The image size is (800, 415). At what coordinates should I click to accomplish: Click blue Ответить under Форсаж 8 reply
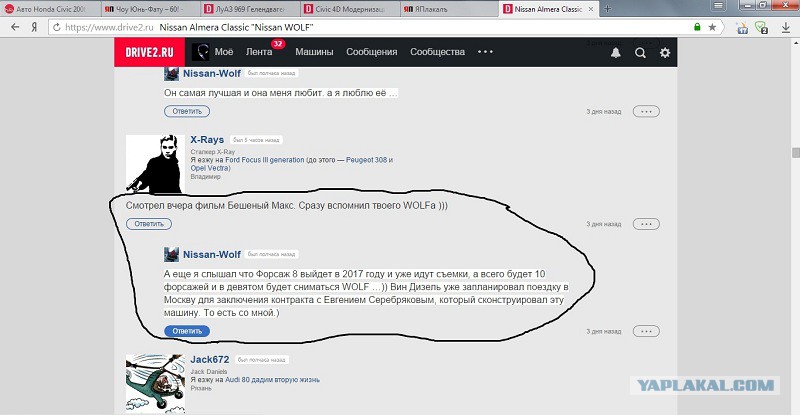[x=187, y=331]
